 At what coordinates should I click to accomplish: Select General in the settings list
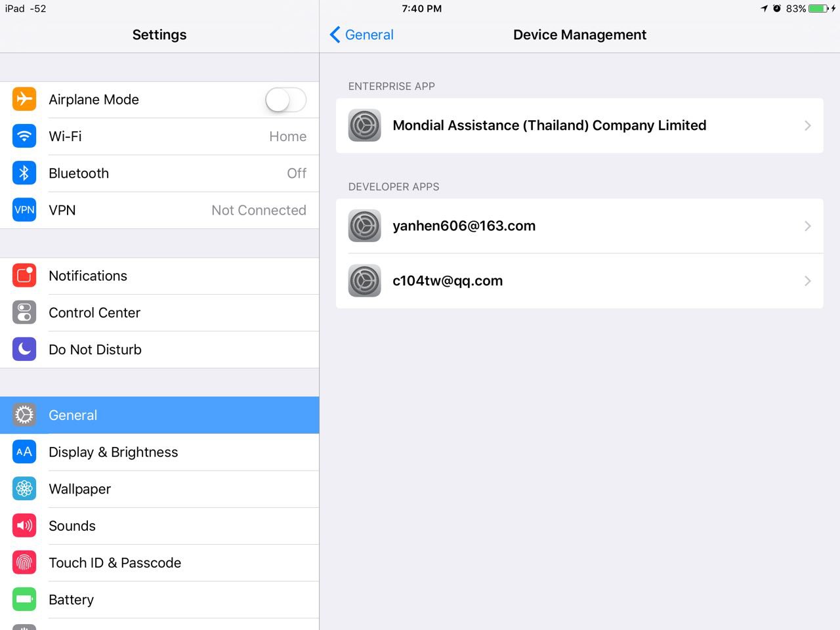(x=159, y=415)
